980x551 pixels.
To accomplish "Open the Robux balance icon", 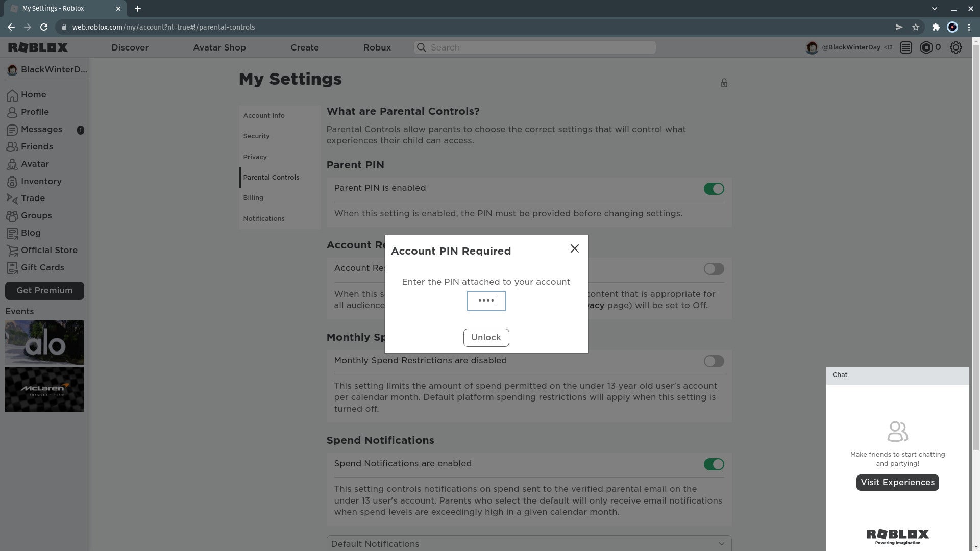I will [926, 47].
